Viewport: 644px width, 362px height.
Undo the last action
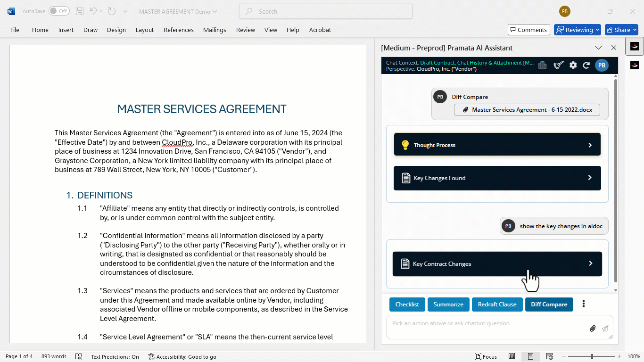tap(93, 11)
